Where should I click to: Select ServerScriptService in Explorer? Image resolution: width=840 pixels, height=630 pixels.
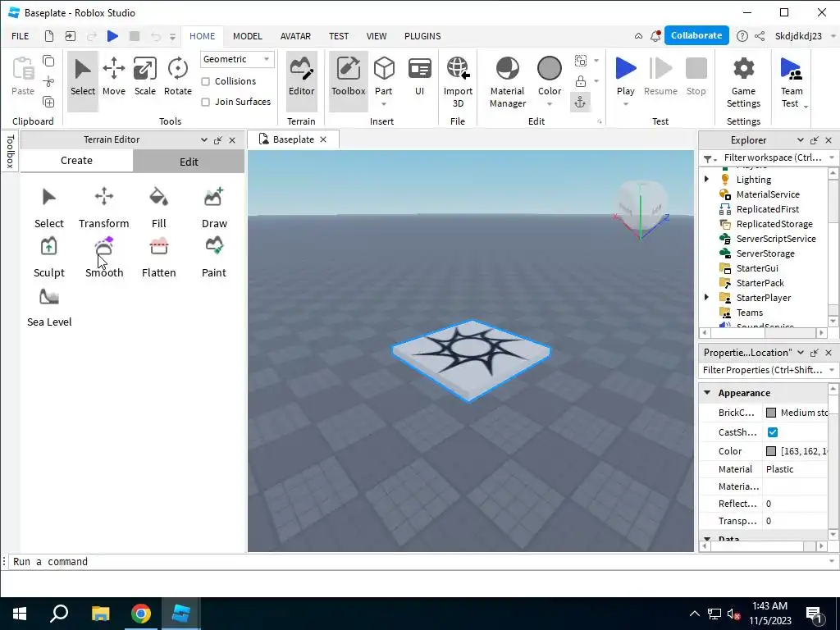coord(776,239)
